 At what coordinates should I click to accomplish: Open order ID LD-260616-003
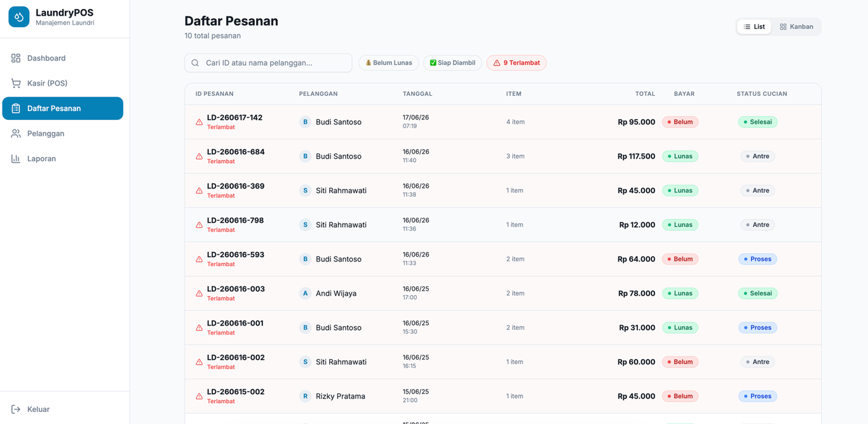pos(235,289)
